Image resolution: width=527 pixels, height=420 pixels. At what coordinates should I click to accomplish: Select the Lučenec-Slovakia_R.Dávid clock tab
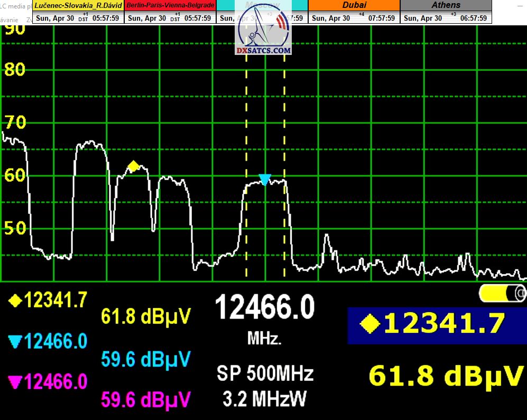pyautogui.click(x=78, y=5)
